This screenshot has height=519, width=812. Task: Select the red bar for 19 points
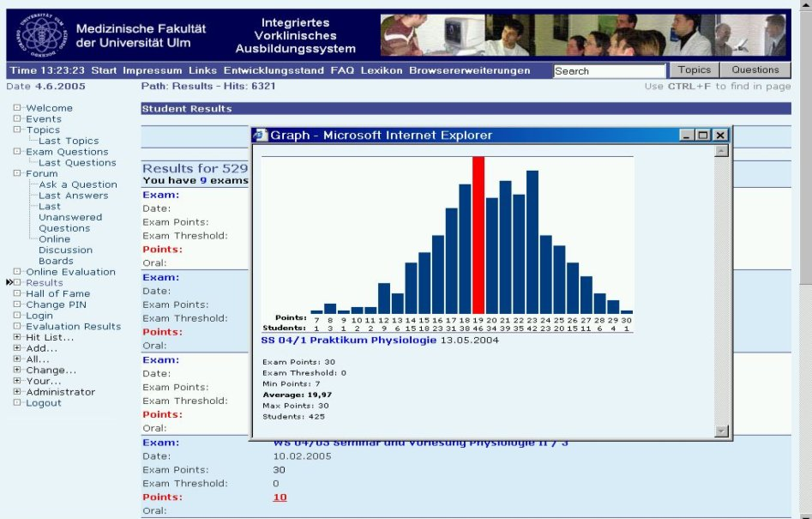(x=478, y=234)
